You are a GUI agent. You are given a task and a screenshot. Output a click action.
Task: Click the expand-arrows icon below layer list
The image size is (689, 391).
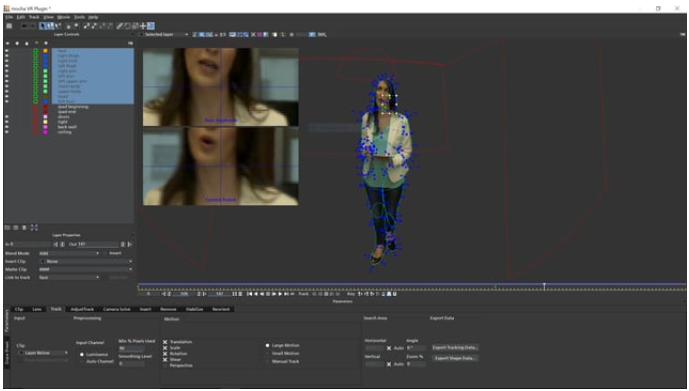34,228
